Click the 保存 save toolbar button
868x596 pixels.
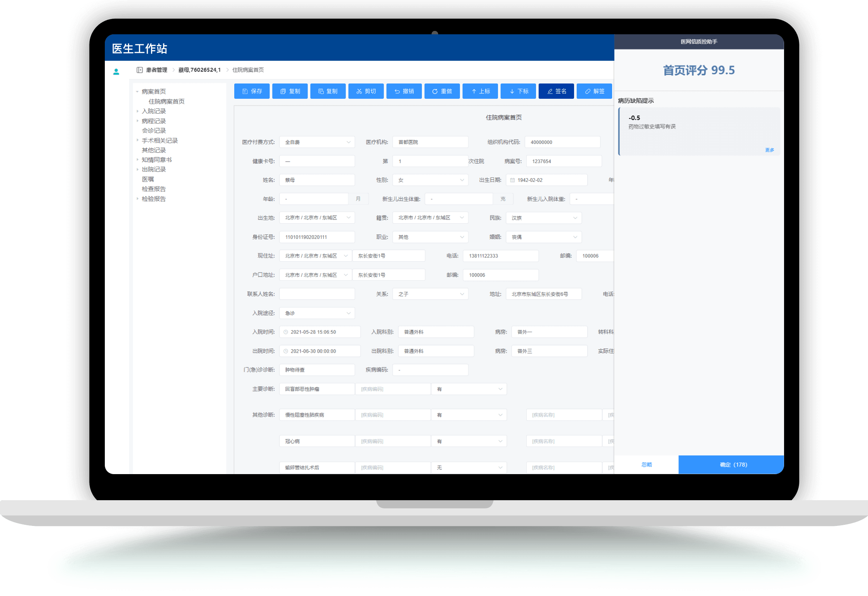point(251,91)
